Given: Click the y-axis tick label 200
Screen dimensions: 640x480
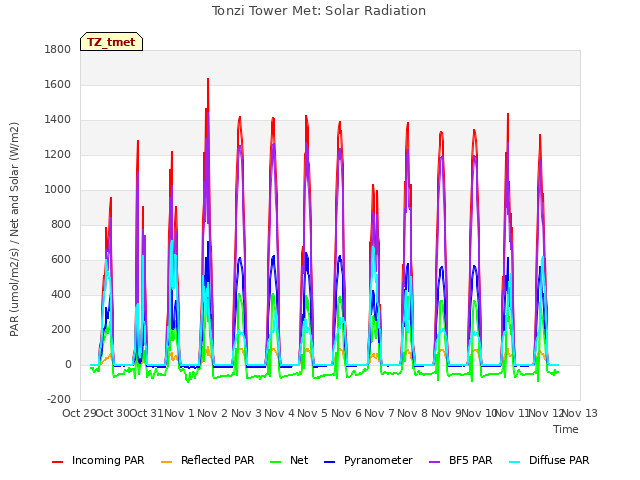Looking at the screenshot, I should (61, 330).
